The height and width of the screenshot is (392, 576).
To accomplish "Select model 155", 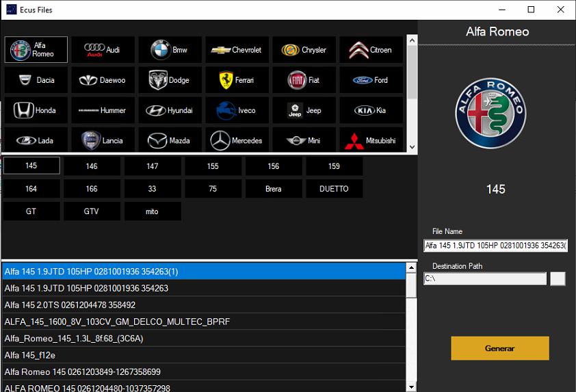I will click(213, 166).
